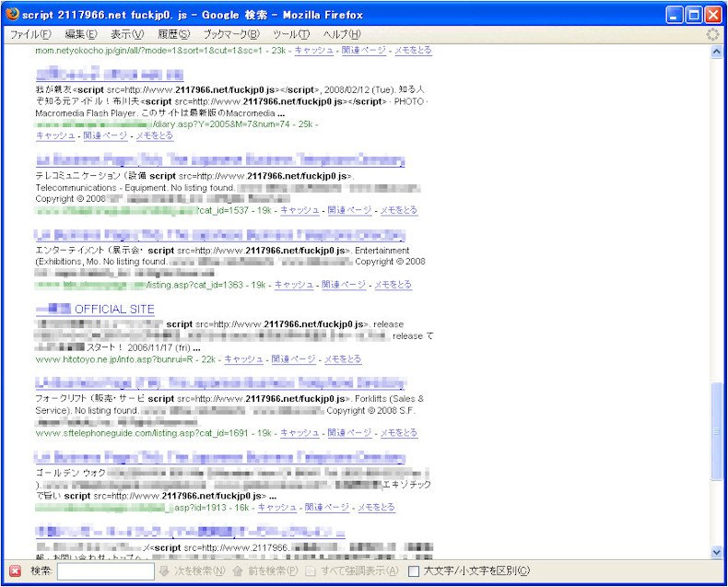Open 関連ページ link of hitotoyo.ne.jp result
The width and height of the screenshot is (728, 587).
click(293, 359)
